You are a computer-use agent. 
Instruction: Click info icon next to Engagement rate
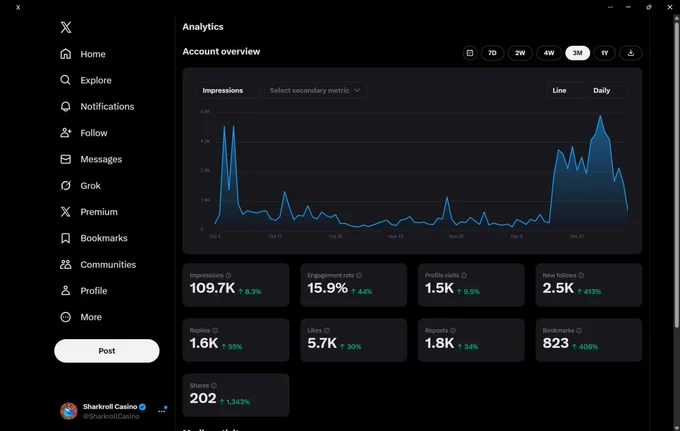[359, 275]
